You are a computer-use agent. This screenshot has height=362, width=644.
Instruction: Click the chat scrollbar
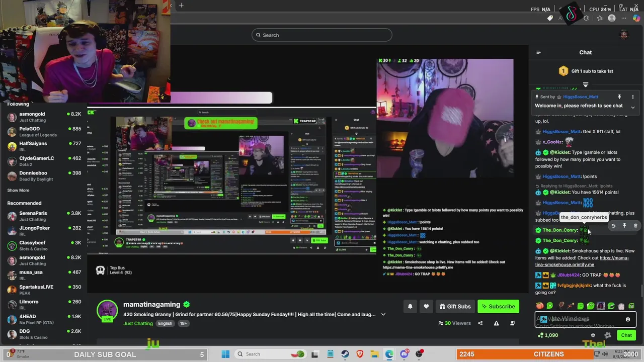(x=641, y=290)
